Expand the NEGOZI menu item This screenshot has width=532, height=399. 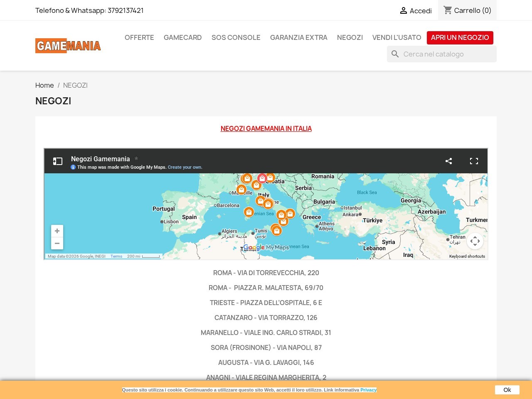pos(350,37)
